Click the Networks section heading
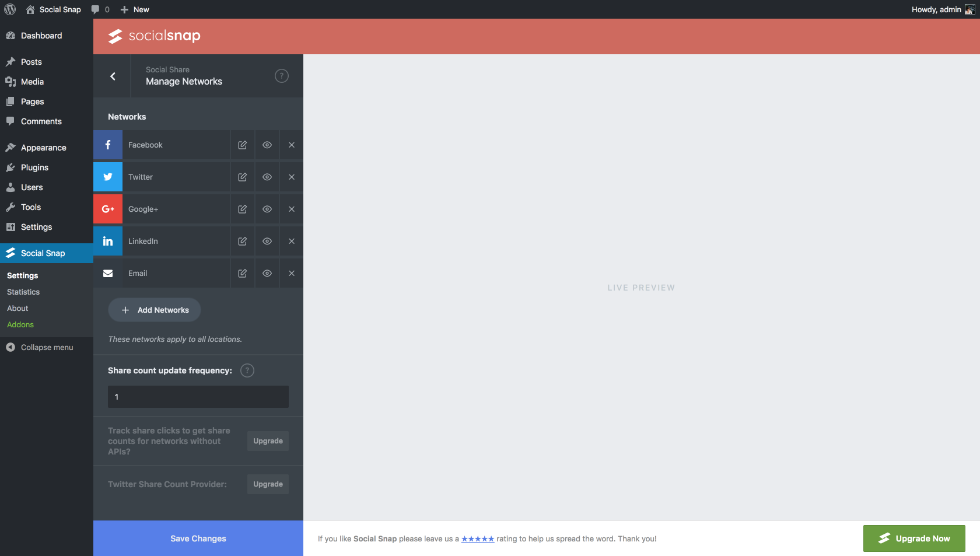The image size is (980, 556). 127,117
